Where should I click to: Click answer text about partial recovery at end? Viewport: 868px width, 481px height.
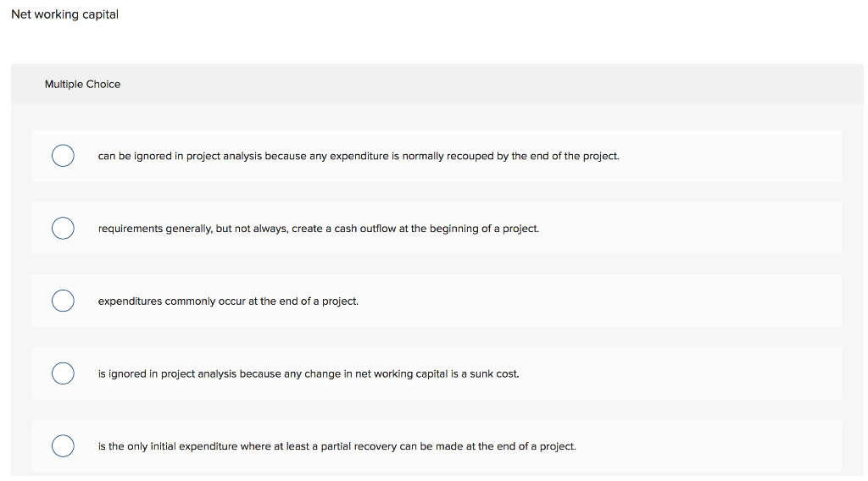tap(337, 446)
